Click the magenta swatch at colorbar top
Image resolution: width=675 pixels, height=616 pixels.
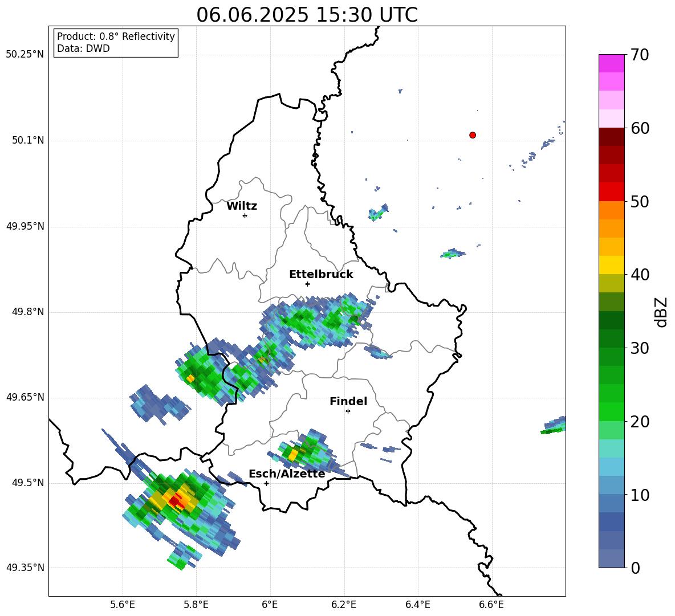pyautogui.click(x=611, y=63)
